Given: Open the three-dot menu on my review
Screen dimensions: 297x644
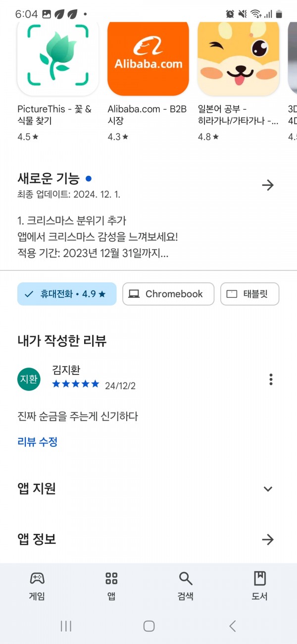Looking at the screenshot, I should click(x=271, y=379).
